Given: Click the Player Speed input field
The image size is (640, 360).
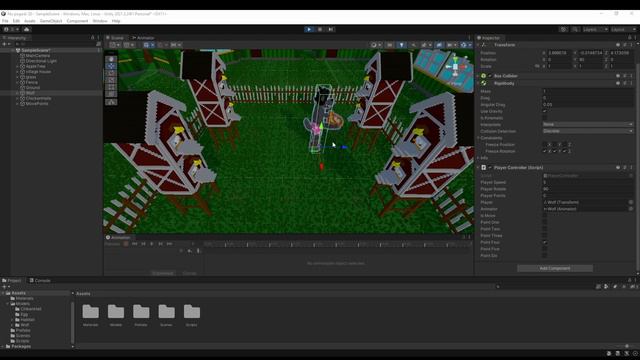Looking at the screenshot, I should [x=588, y=182].
